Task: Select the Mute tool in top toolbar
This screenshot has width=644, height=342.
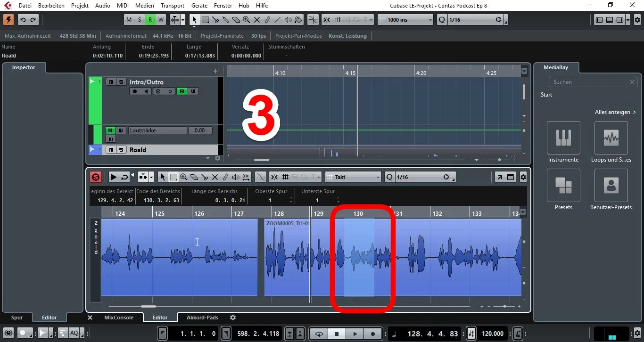Action: [257, 20]
